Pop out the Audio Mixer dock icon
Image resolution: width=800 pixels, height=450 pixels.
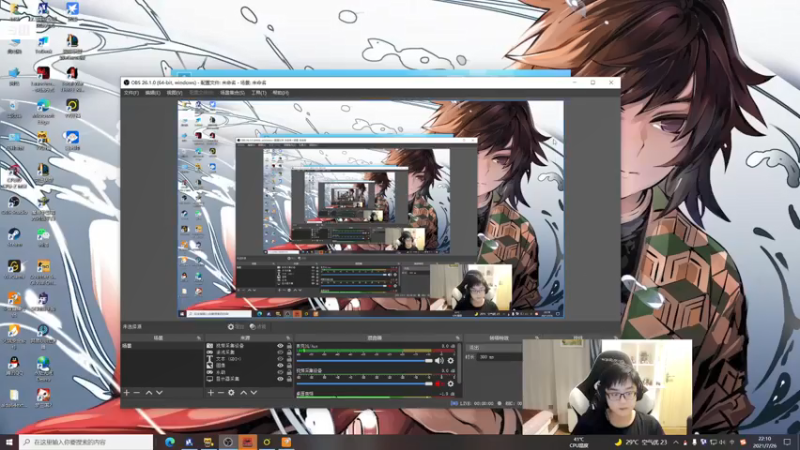(x=458, y=338)
